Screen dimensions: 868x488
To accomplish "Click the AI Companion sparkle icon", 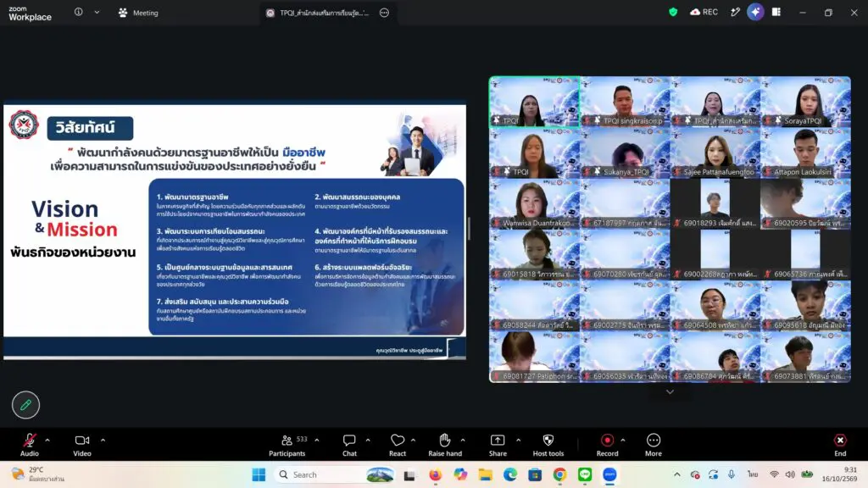I will 755,12.
